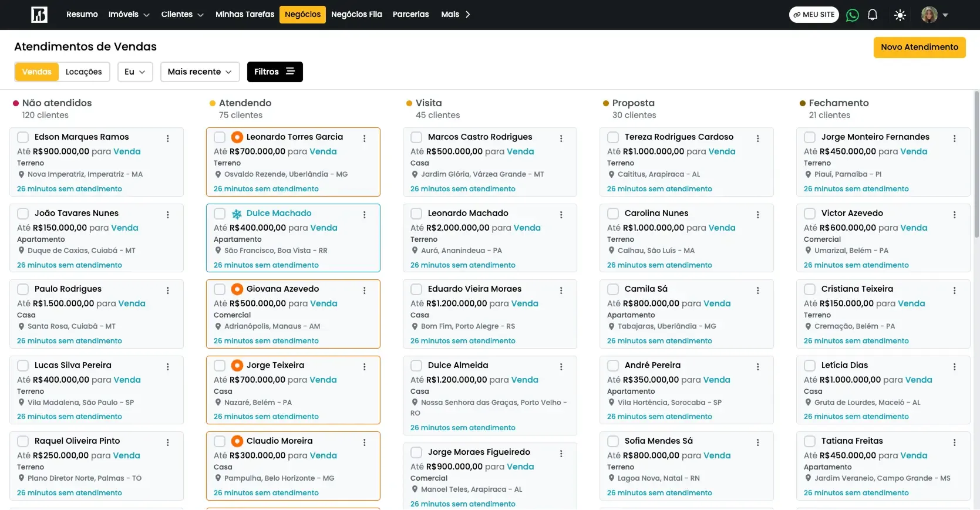Screen dimensions: 980x510
Task: Open Eduardo Vieira Moraes client name
Action: click(474, 289)
